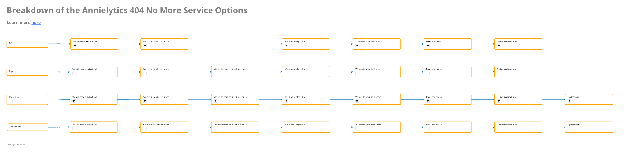Open note icon in Expert row 'Deliver redirect rules' box
The height and width of the screenshot is (152, 644).
click(499, 73)
